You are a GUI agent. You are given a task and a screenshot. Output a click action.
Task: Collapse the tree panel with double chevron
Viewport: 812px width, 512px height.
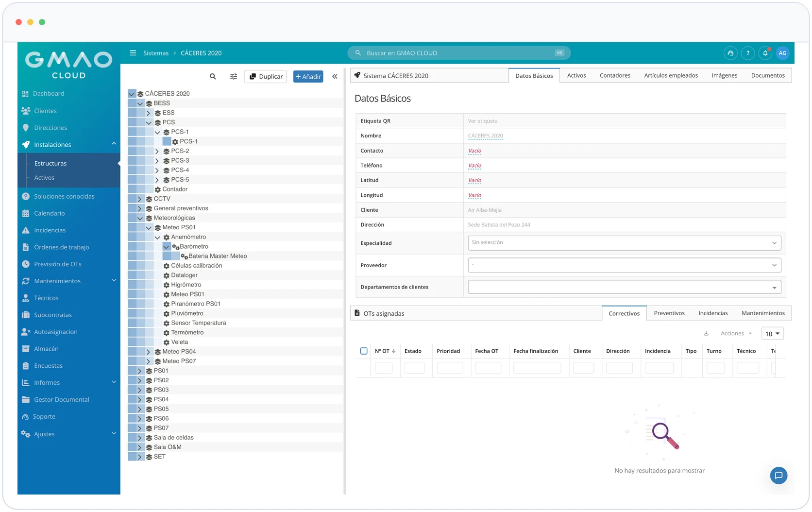(335, 76)
